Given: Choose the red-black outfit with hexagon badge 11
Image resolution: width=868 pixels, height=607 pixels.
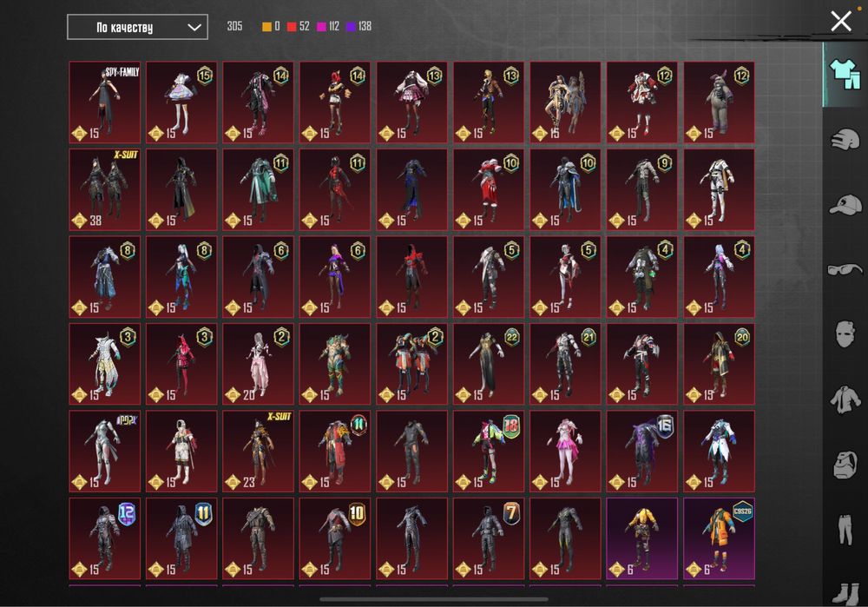Looking at the screenshot, I should click(x=335, y=189).
